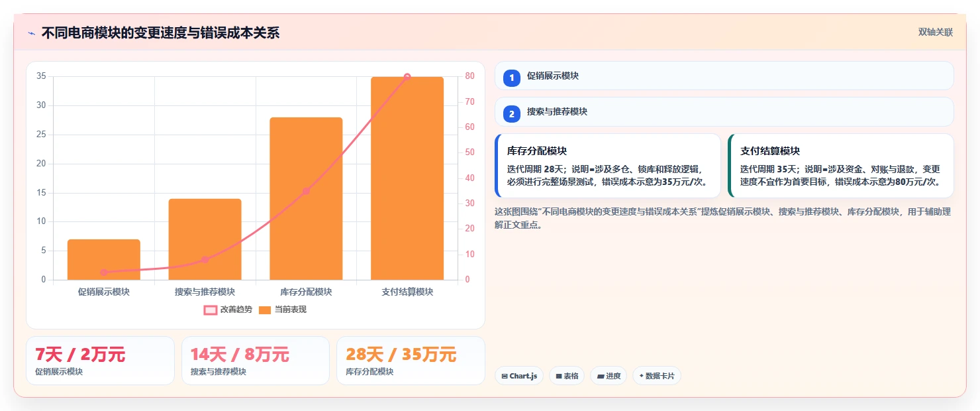Click the text 迭代周期 35天 in the payment card

point(769,169)
